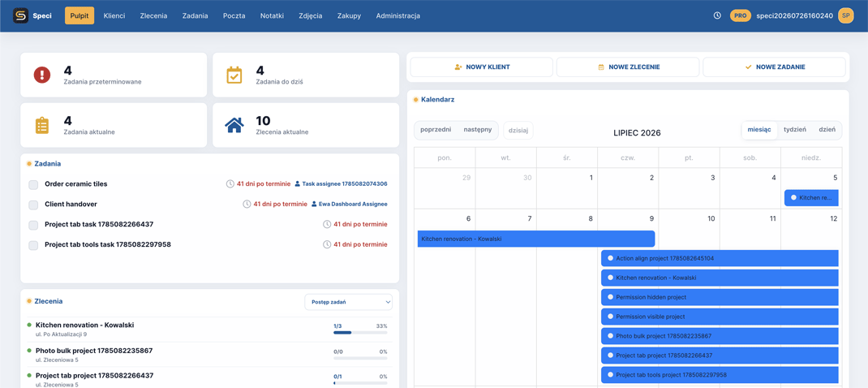Image resolution: width=868 pixels, height=388 pixels.
Task: Click the PRO plan badge
Action: 740,15
